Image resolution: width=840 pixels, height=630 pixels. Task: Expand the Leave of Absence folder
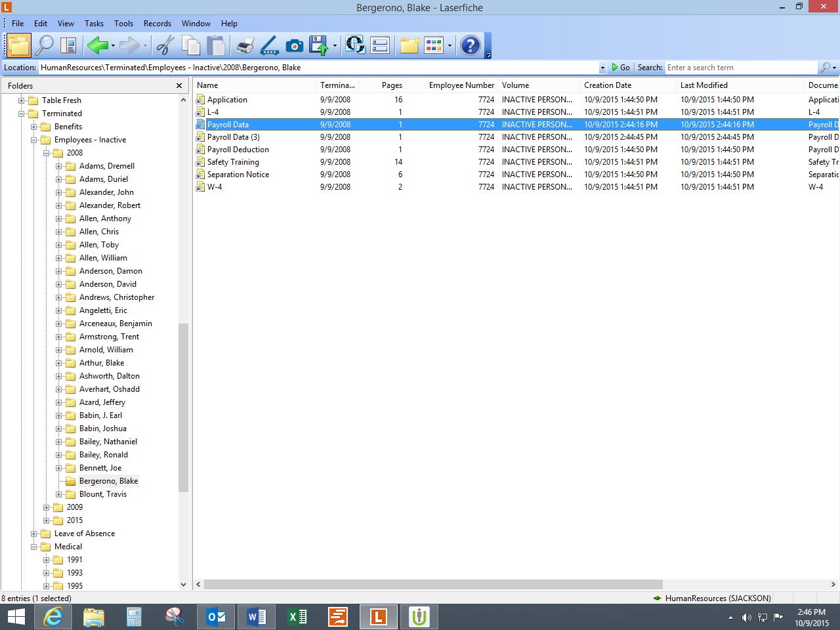(34, 534)
